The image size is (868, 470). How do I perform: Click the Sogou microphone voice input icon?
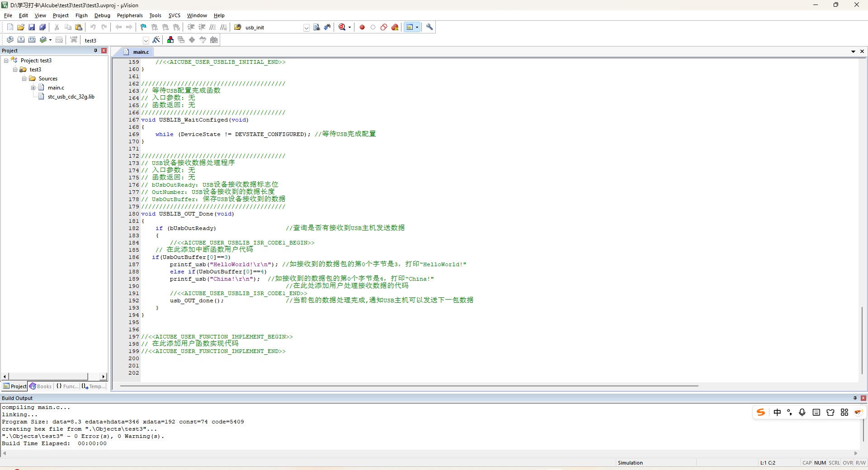point(802,412)
